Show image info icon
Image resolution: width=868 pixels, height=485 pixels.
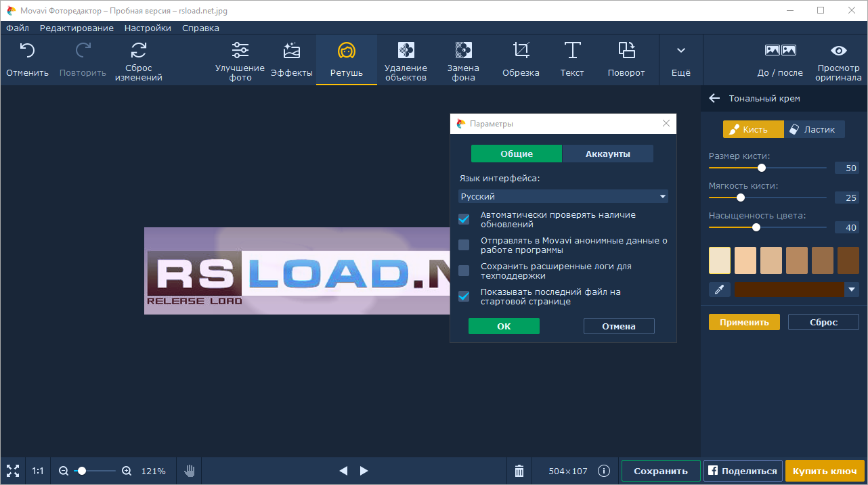click(604, 471)
